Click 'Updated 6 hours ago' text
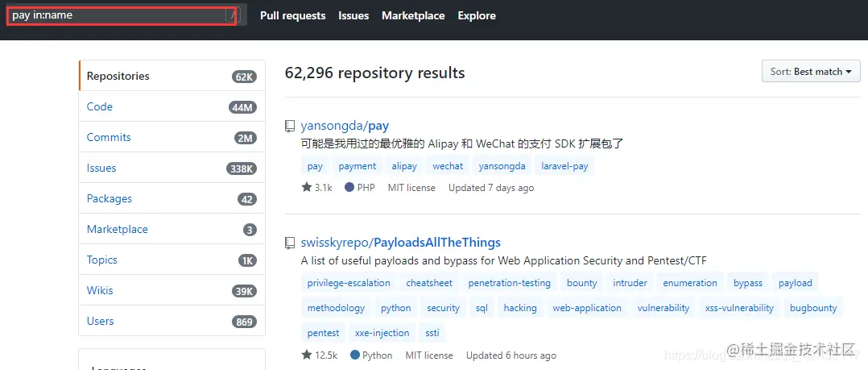 pos(511,355)
